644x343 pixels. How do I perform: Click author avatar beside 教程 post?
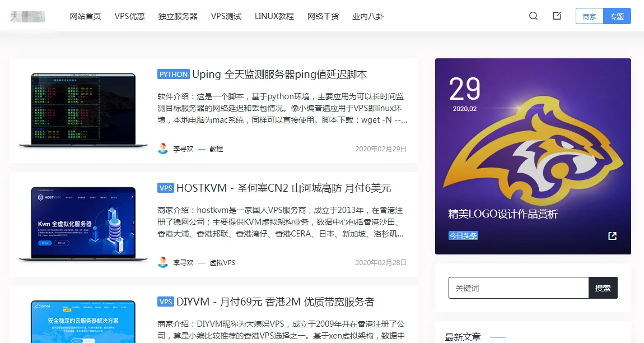[x=163, y=149]
